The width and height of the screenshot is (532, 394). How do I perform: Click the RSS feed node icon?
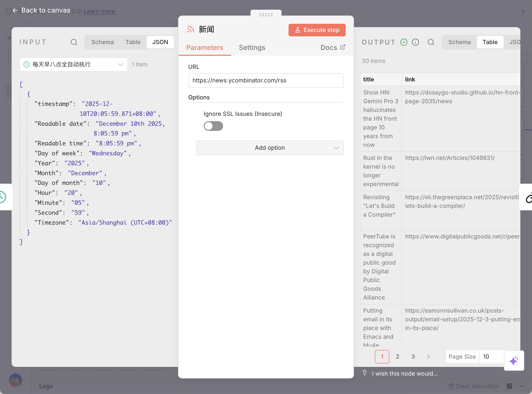point(191,30)
